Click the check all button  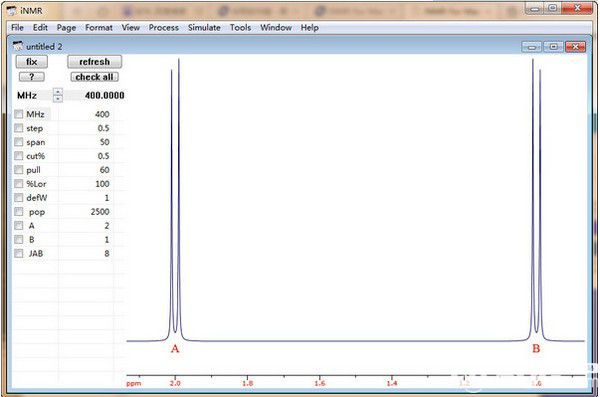95,77
